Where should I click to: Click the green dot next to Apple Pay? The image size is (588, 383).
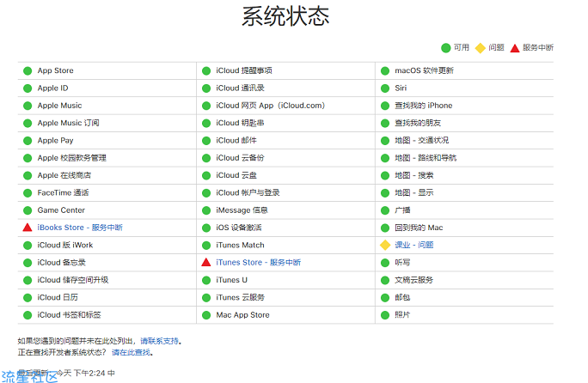pyautogui.click(x=28, y=141)
